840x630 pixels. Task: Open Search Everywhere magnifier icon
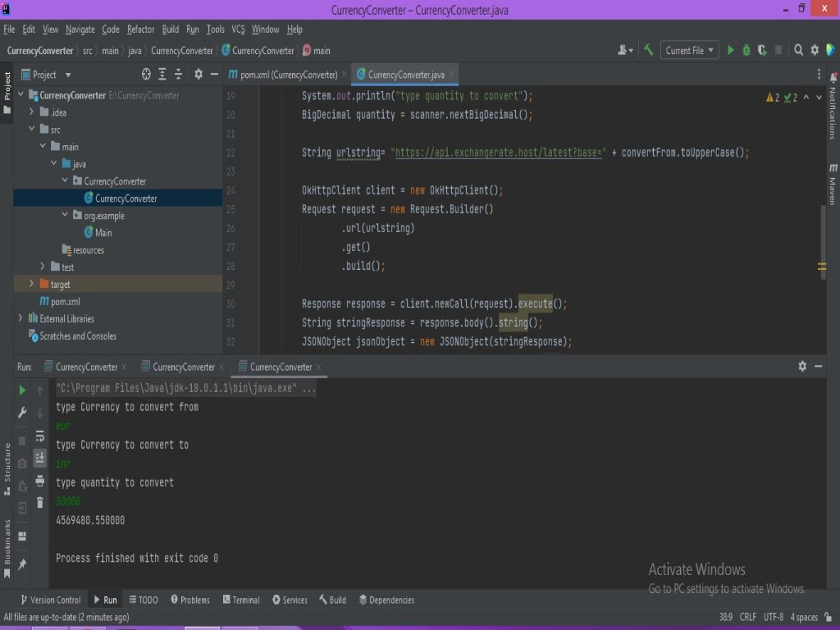click(x=798, y=50)
